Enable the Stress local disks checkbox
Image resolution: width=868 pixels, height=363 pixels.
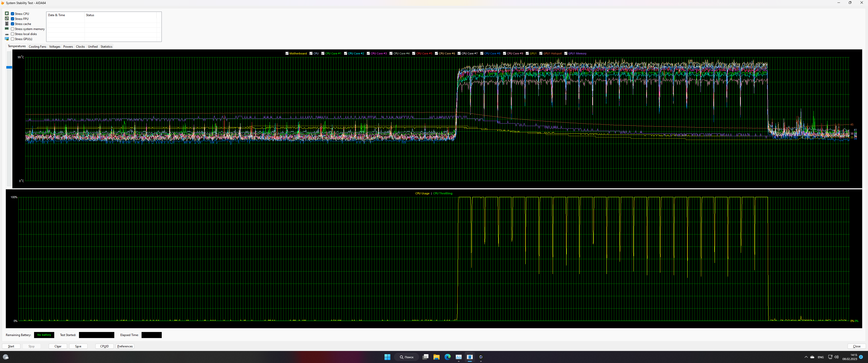(x=12, y=34)
